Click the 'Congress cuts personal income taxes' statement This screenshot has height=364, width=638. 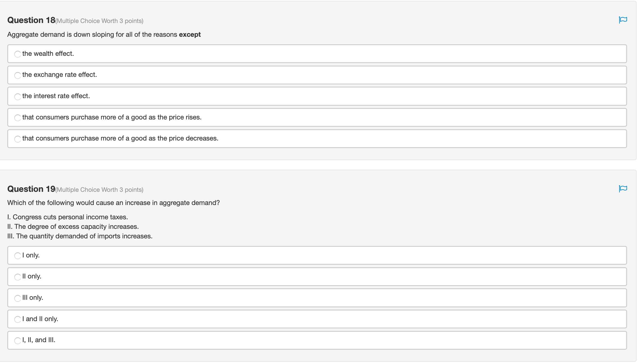click(68, 217)
